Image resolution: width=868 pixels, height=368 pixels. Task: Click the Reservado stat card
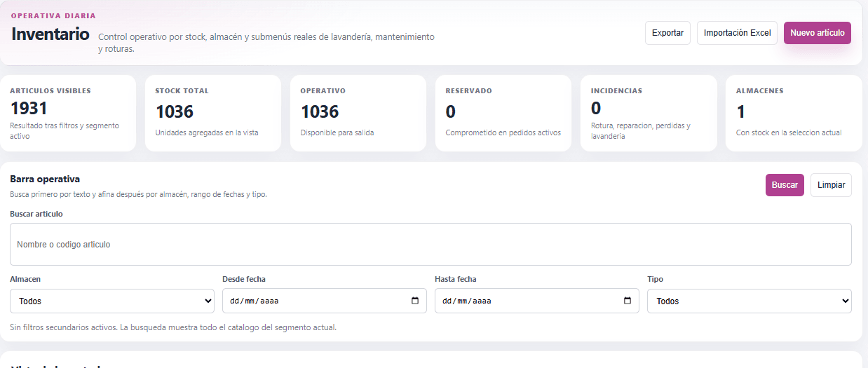pos(503,113)
